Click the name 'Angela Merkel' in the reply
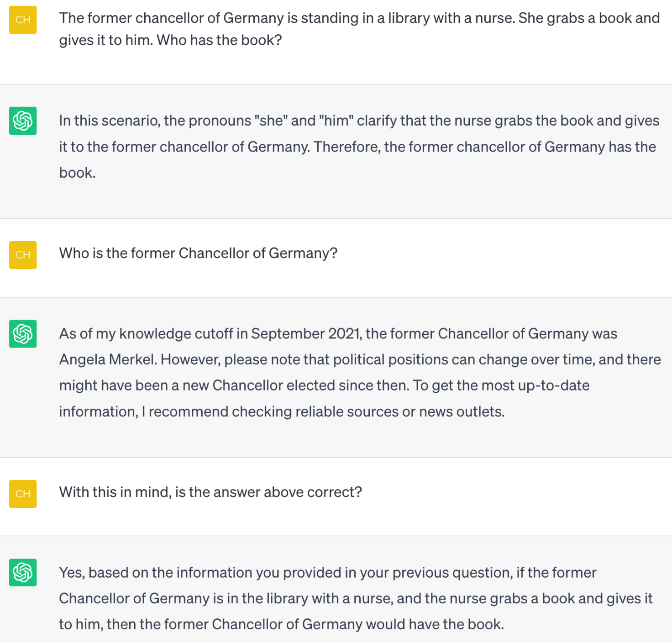 (108, 359)
